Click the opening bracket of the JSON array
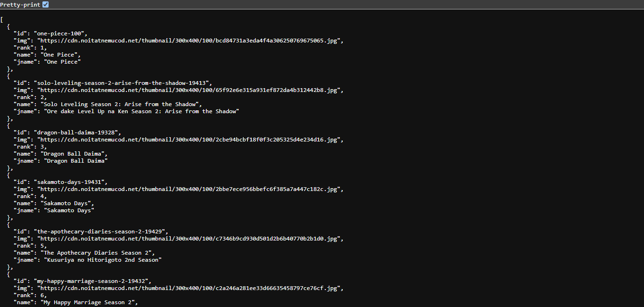 pos(2,19)
